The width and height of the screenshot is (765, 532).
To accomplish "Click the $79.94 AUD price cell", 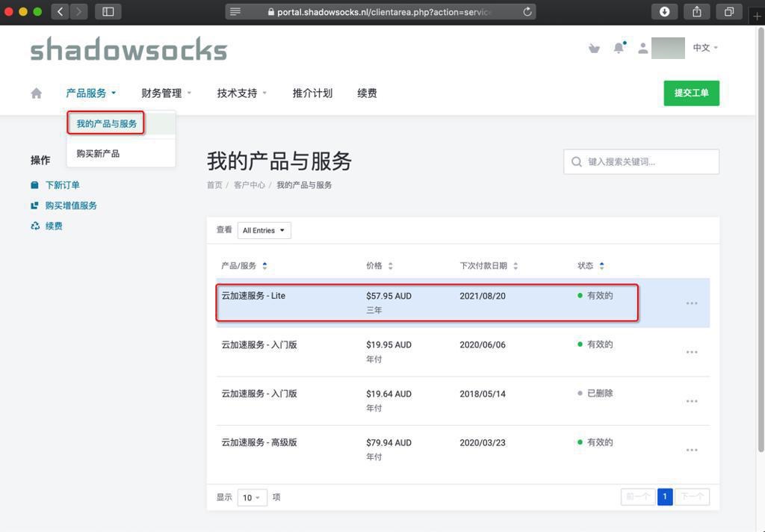I will coord(388,442).
